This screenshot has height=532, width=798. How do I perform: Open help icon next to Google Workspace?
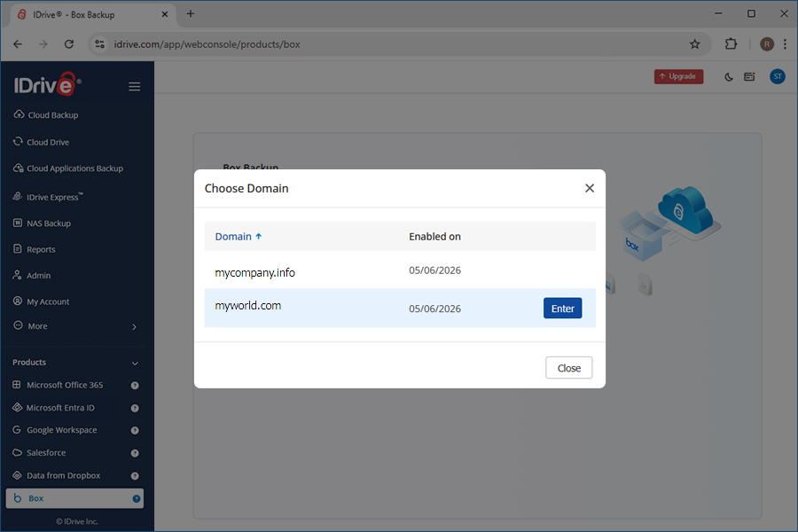(135, 431)
